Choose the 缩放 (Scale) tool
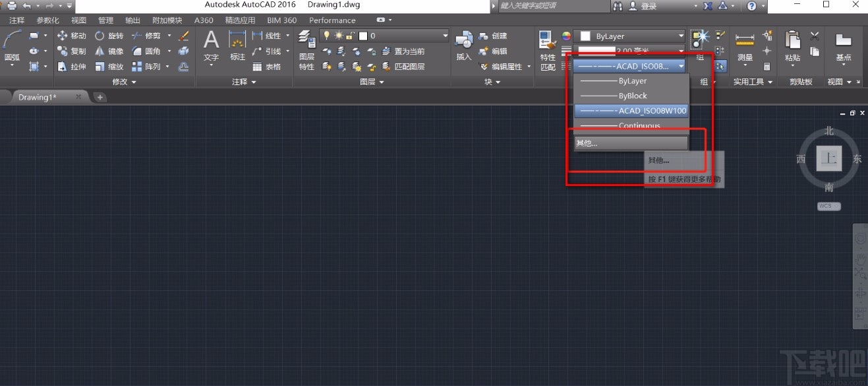Image resolution: width=868 pixels, height=386 pixels. tap(109, 66)
